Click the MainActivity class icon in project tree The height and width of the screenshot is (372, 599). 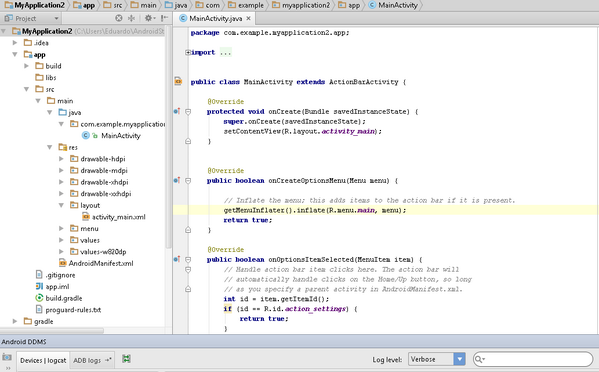pyautogui.click(x=86, y=135)
